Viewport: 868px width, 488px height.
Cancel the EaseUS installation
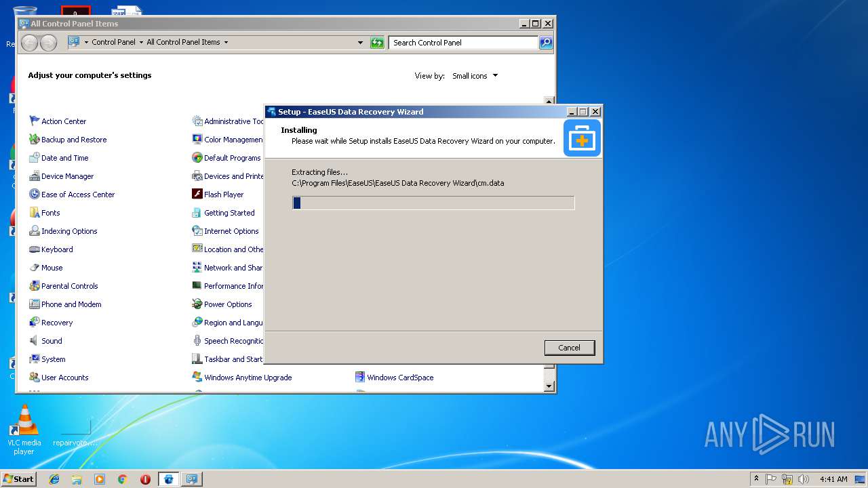569,348
